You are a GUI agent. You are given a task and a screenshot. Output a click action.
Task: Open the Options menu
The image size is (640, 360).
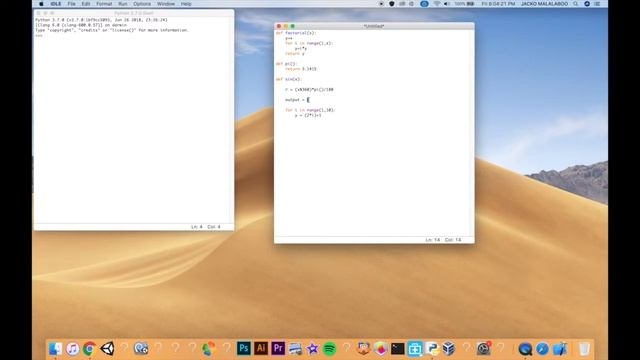[x=142, y=4]
